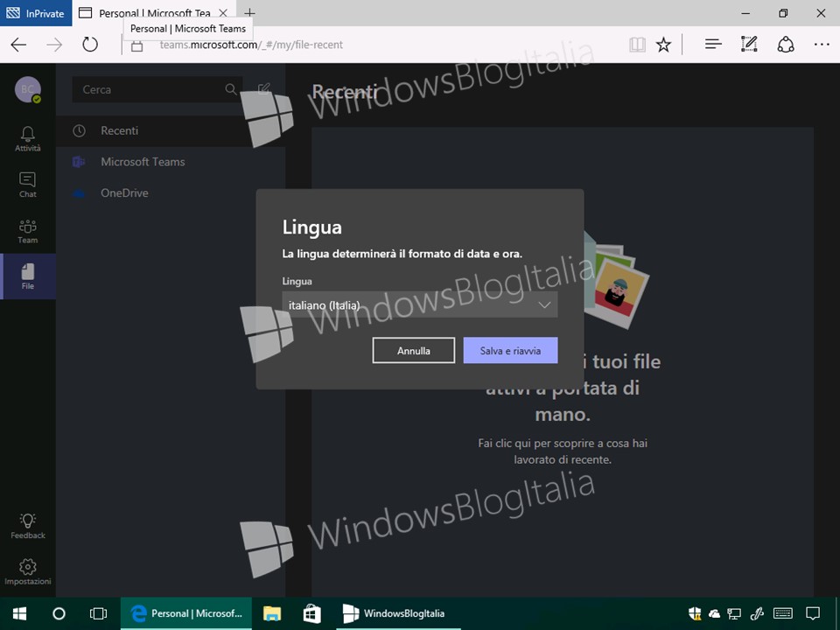Image resolution: width=840 pixels, height=630 pixels.
Task: Open Edge reading view
Action: [637, 45]
